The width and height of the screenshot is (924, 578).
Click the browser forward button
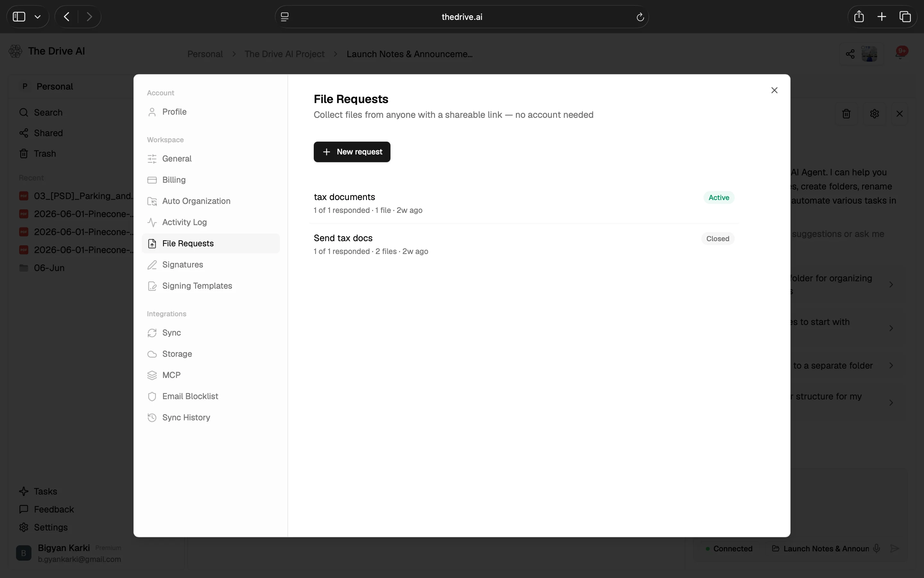coord(89,17)
